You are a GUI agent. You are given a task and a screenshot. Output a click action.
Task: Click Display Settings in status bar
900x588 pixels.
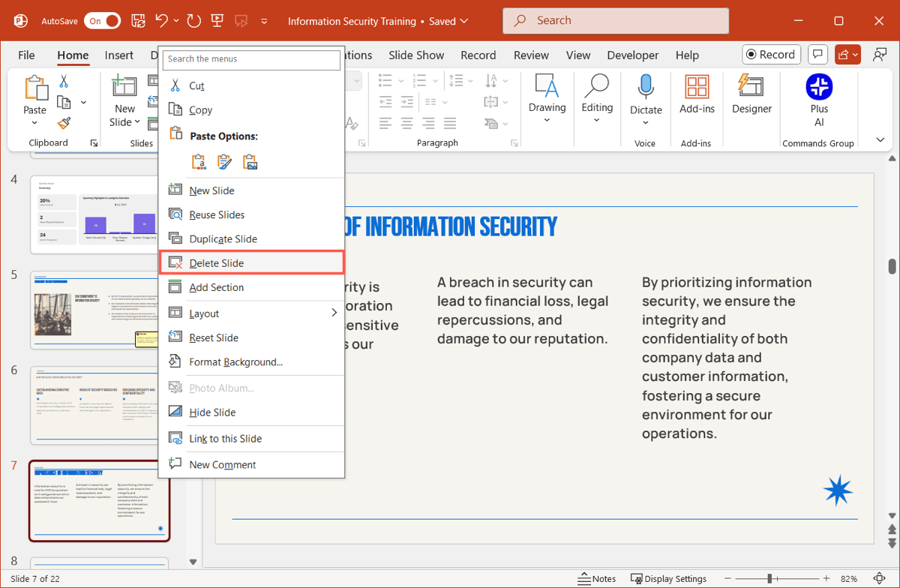669,578
